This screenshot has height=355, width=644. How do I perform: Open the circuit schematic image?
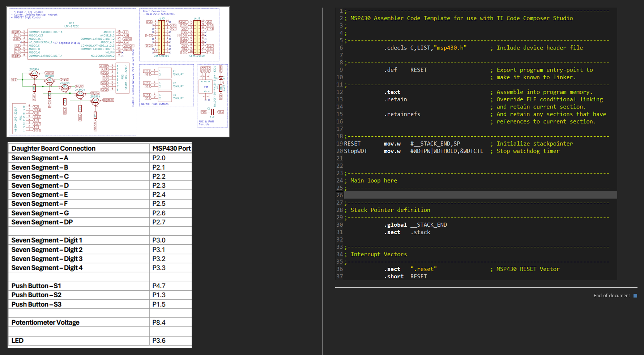coord(118,72)
